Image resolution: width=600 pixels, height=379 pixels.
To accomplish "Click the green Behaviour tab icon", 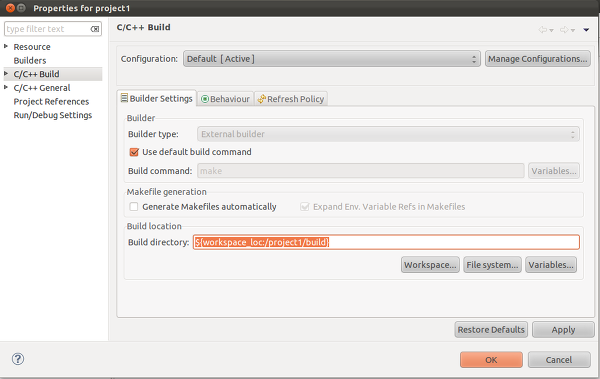I will pyautogui.click(x=205, y=99).
